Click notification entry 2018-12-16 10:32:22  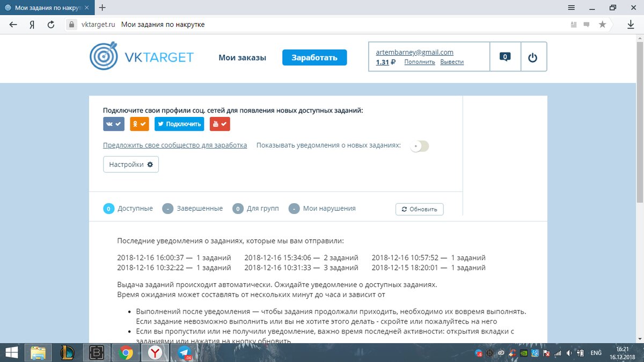click(174, 267)
